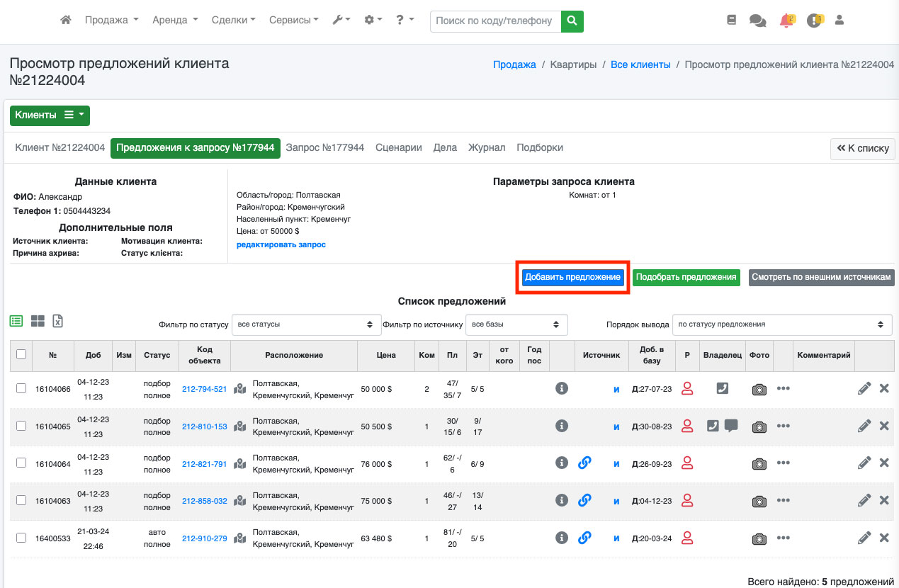Click the map icon beside object 212-810-153
The image size is (899, 588).
(240, 426)
